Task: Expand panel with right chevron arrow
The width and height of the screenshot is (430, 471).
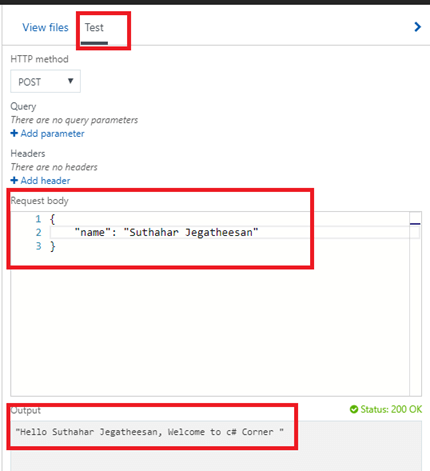Action: point(417,27)
